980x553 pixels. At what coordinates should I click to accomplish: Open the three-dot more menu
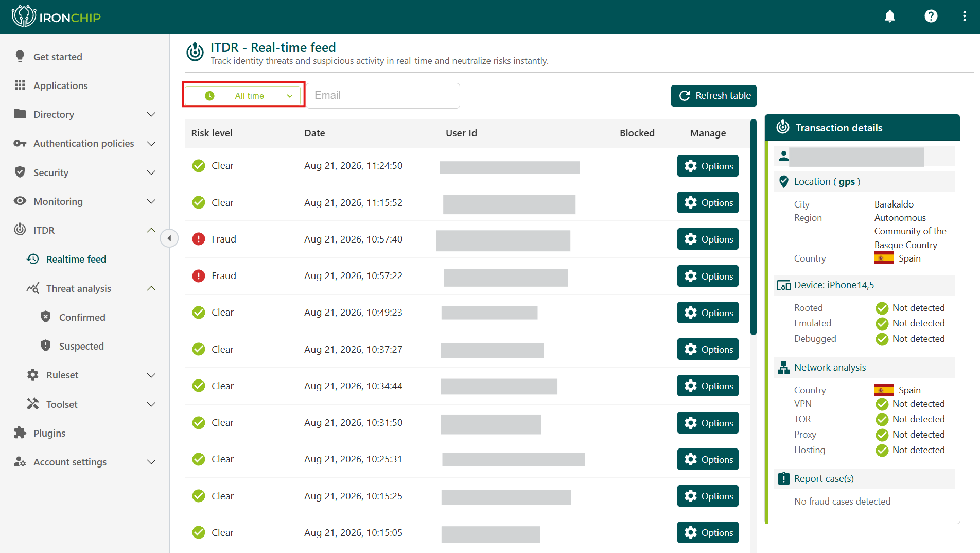pyautogui.click(x=965, y=16)
